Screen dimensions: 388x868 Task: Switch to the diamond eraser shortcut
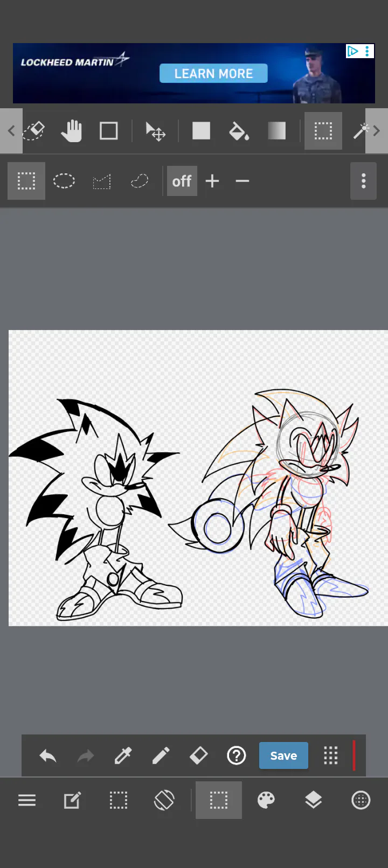click(x=198, y=756)
